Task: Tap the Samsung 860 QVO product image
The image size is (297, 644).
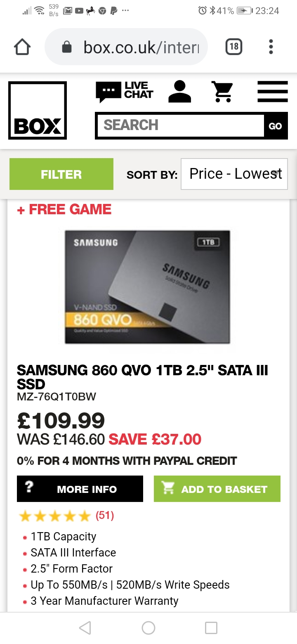Action: [147, 287]
